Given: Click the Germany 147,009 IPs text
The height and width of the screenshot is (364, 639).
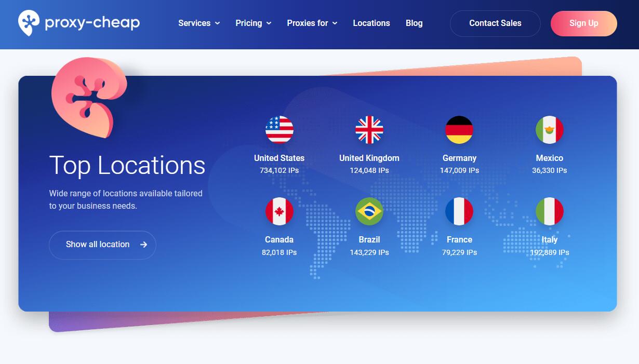Looking at the screenshot, I should coord(459,170).
